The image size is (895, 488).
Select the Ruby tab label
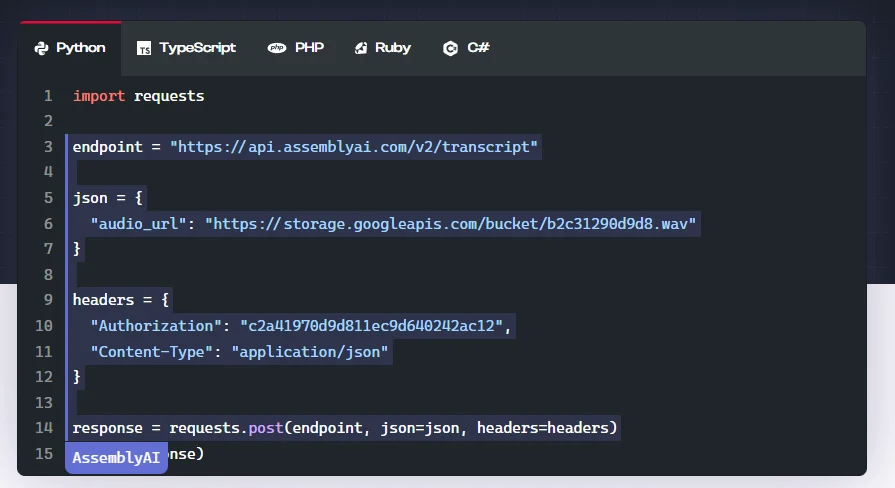393,48
